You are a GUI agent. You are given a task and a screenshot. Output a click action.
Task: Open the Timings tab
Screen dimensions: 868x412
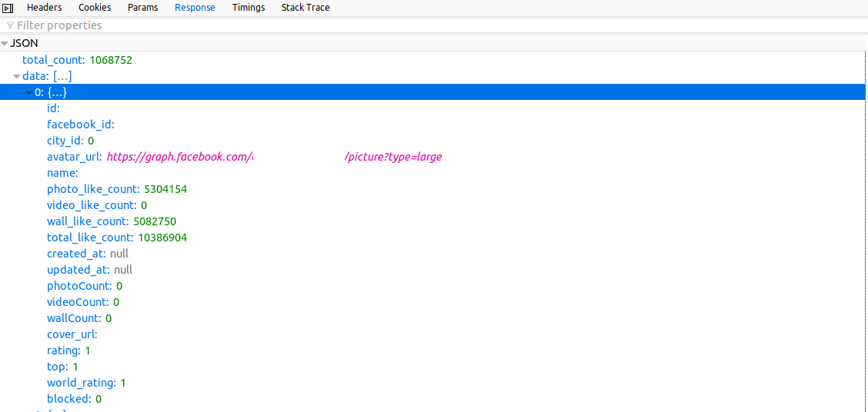[x=248, y=8]
